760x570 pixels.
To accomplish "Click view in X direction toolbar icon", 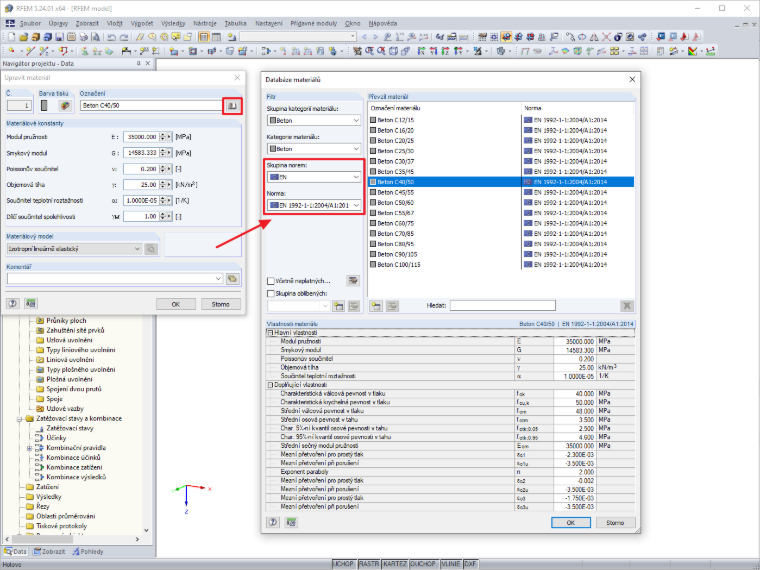I will coord(421,51).
